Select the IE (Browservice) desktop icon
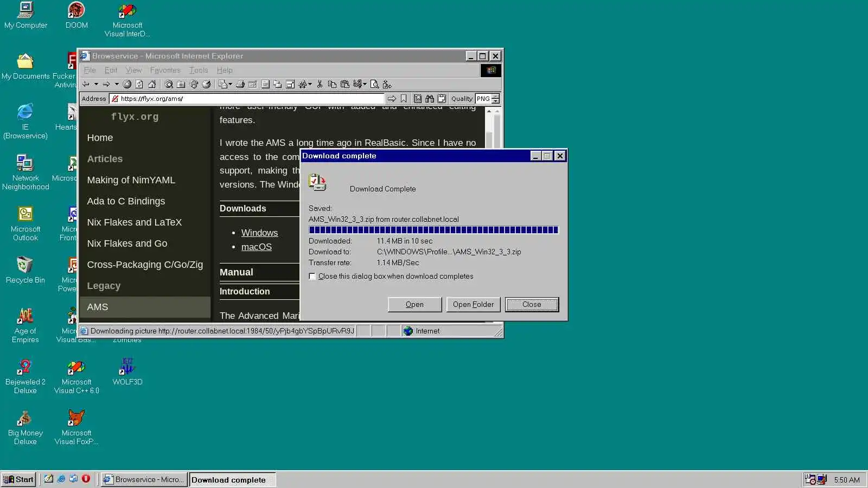This screenshot has width=868, height=488. click(x=25, y=121)
